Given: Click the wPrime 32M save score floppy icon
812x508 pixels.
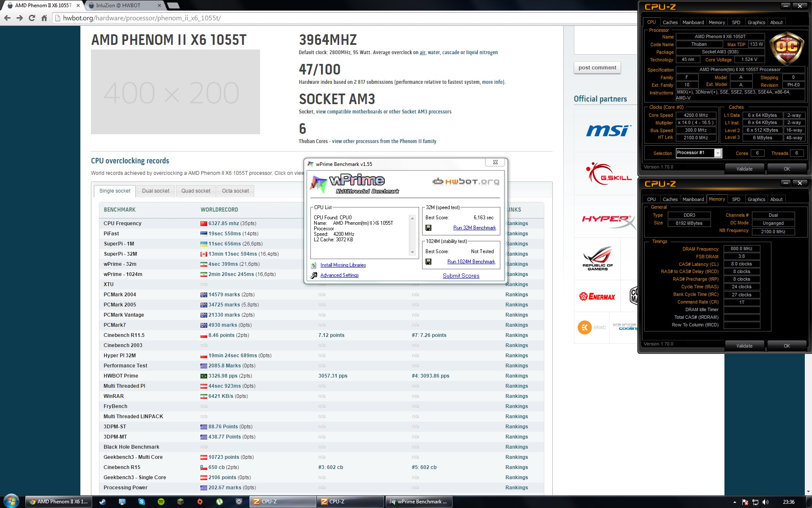Looking at the screenshot, I should click(428, 228).
